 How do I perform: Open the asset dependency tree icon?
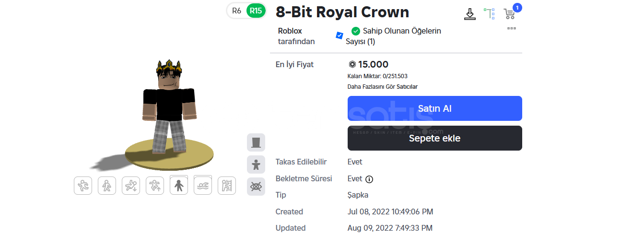tap(489, 13)
